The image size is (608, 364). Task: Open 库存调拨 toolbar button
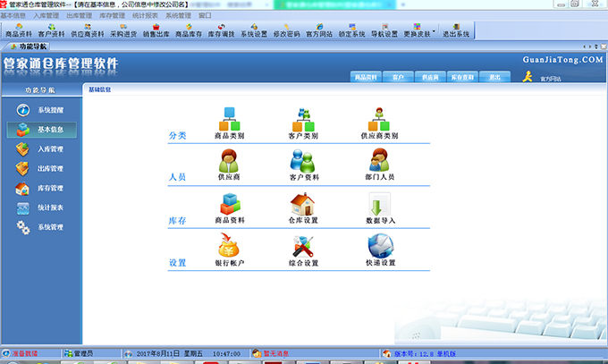[x=221, y=30]
